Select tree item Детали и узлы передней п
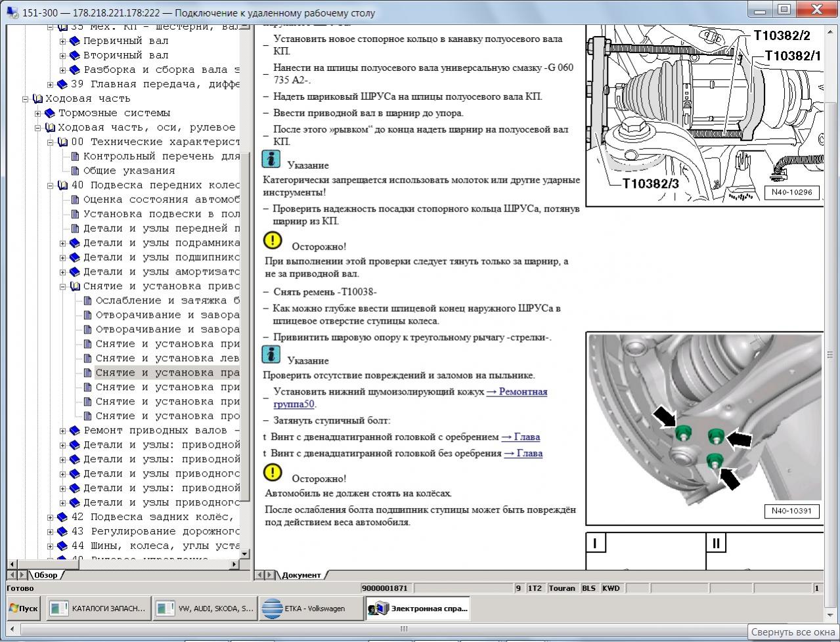Viewport: 840px width, 642px height. (162, 228)
